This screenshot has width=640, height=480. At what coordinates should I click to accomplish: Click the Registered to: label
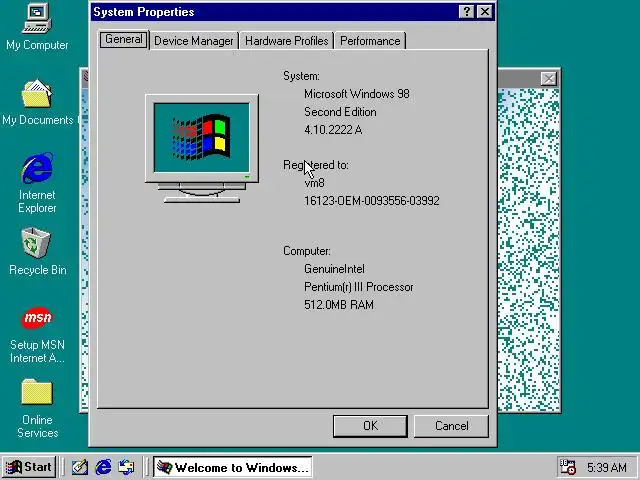point(316,165)
